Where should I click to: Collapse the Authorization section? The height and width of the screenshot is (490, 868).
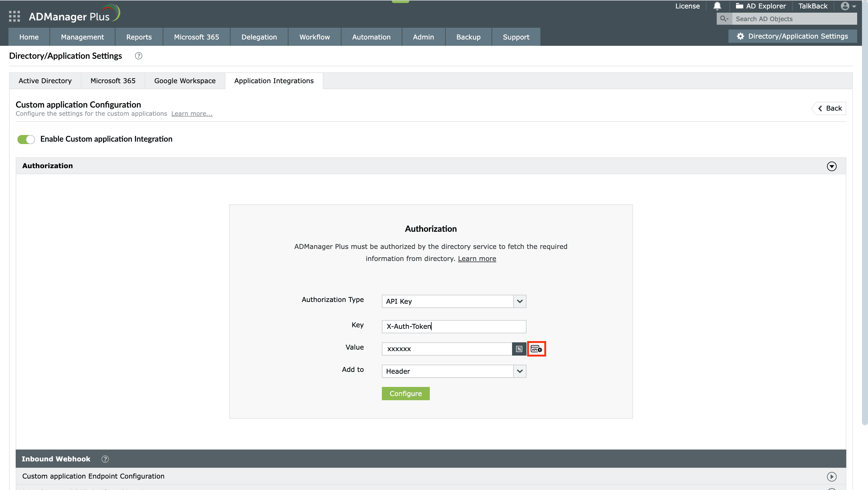click(x=831, y=166)
